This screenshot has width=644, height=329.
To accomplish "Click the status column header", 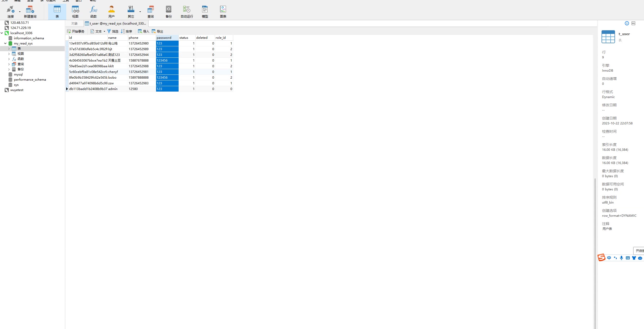I will click(187, 38).
